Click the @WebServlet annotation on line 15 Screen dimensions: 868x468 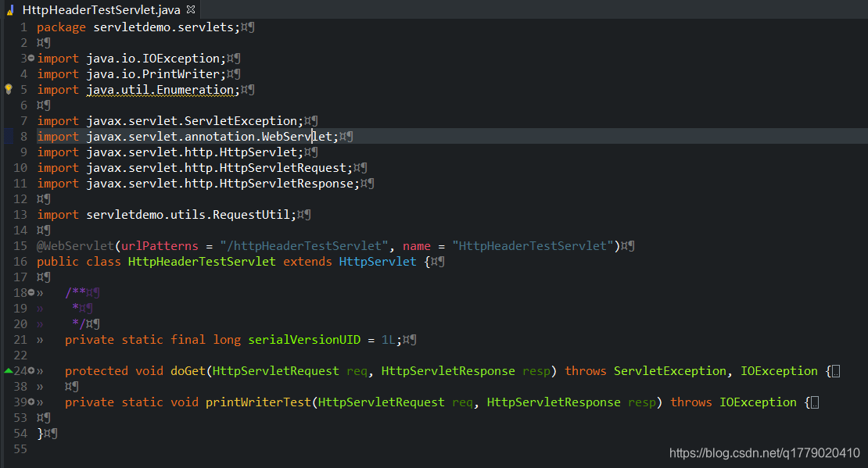(x=74, y=245)
